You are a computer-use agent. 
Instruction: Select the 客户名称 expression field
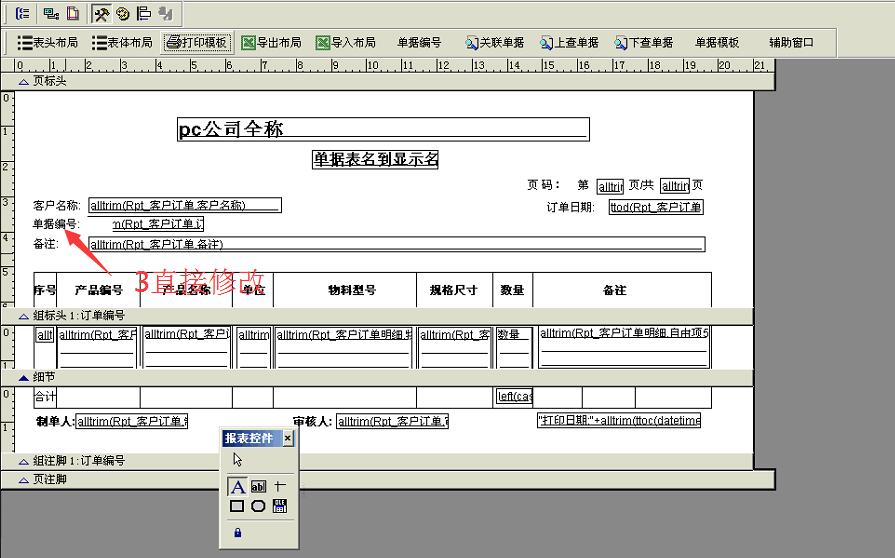[184, 206]
